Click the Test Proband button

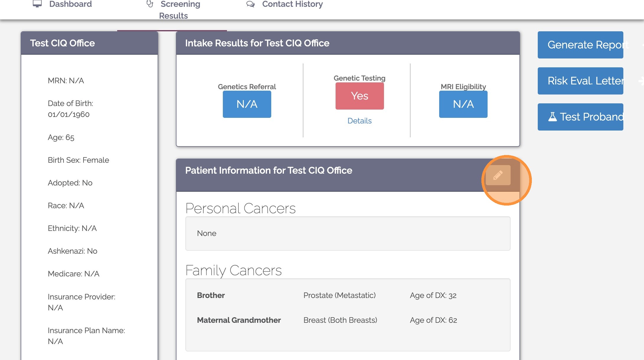pyautogui.click(x=580, y=117)
